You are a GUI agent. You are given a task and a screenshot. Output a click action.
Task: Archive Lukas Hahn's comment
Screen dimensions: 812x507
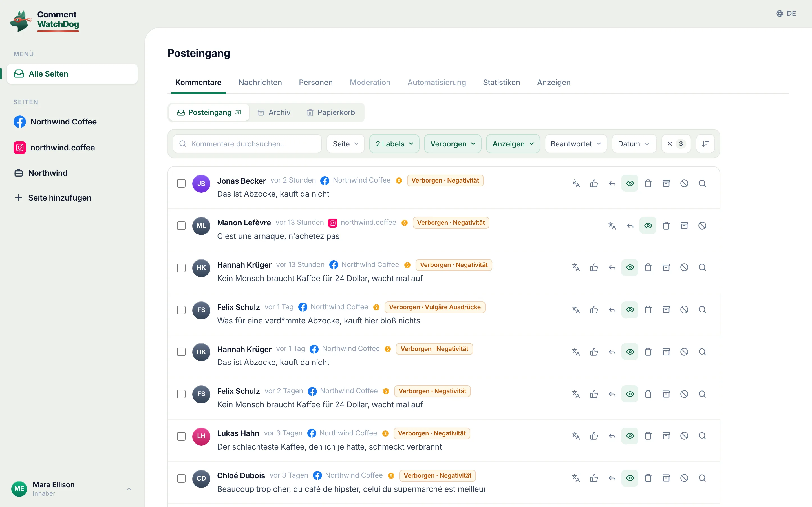coord(666,436)
